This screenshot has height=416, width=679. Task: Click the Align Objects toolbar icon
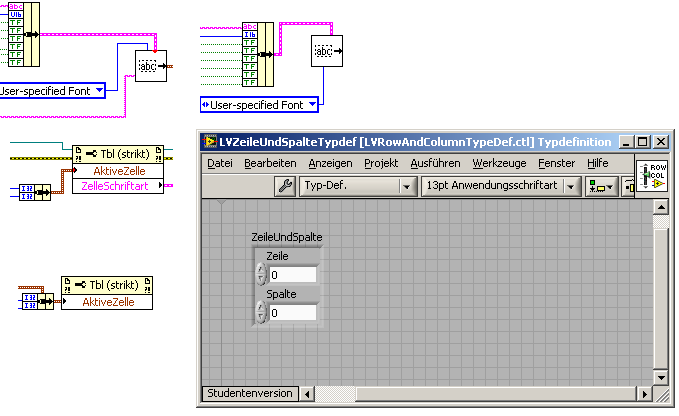pyautogui.click(x=601, y=187)
